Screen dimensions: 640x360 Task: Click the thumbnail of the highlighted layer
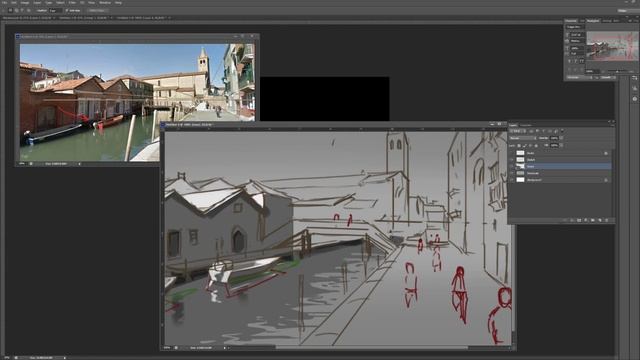[520, 166]
